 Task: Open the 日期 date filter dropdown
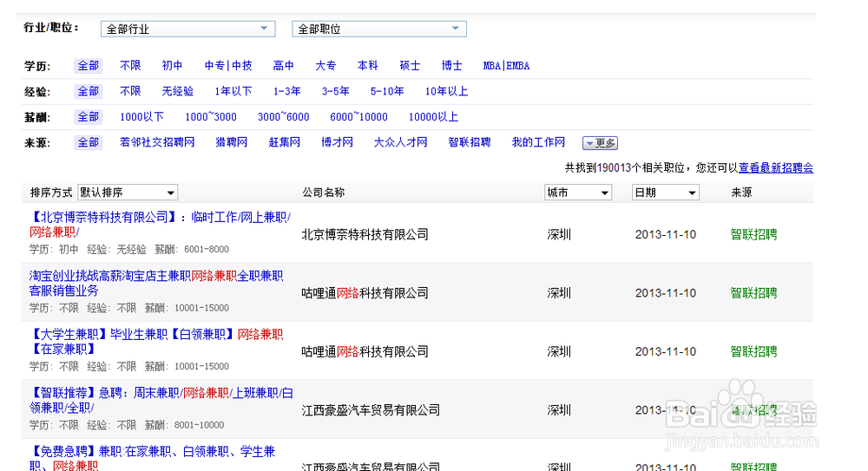(x=666, y=193)
